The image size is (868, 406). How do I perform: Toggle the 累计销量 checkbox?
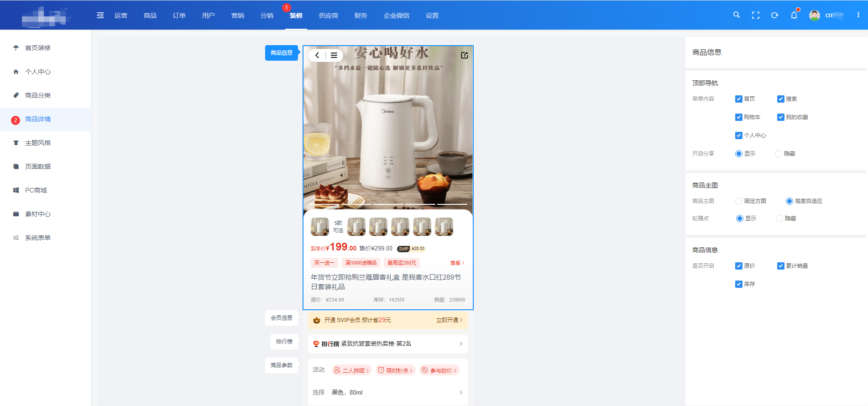(x=780, y=266)
